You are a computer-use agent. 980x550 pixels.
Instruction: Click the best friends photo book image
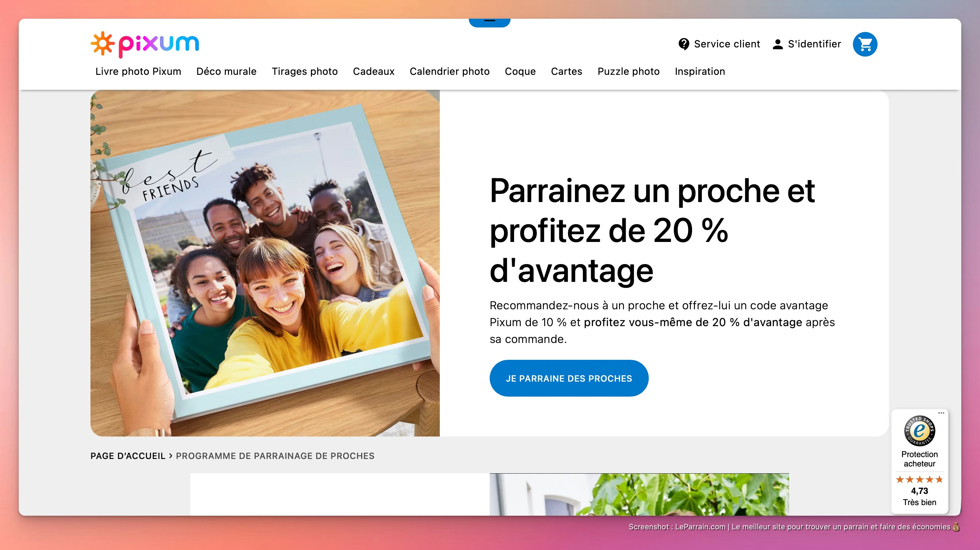(265, 263)
